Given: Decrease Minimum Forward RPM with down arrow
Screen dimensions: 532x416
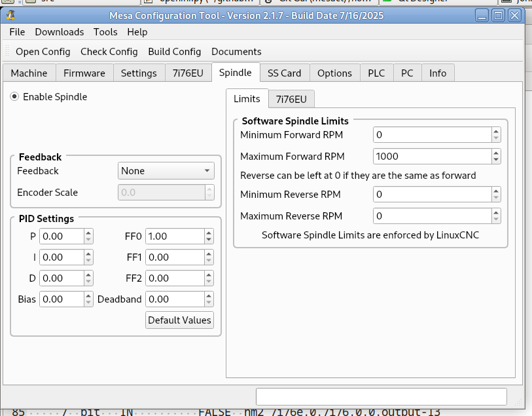Looking at the screenshot, I should (496, 138).
